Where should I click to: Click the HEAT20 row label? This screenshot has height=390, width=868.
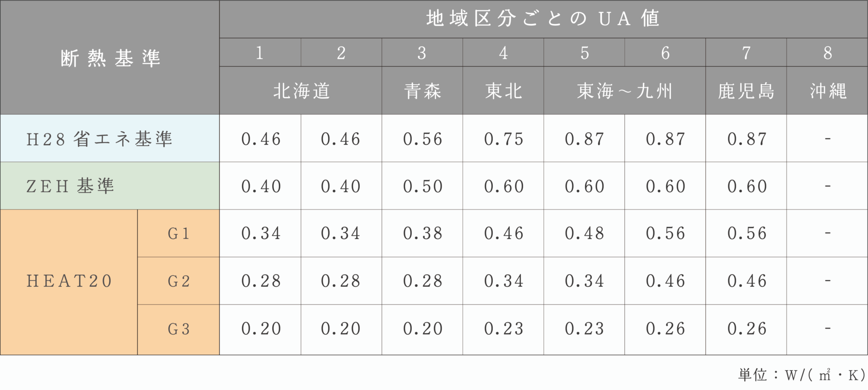click(69, 282)
